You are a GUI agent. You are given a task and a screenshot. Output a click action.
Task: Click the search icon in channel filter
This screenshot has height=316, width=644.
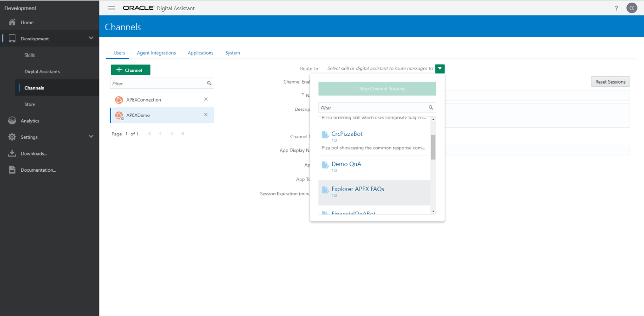point(209,84)
